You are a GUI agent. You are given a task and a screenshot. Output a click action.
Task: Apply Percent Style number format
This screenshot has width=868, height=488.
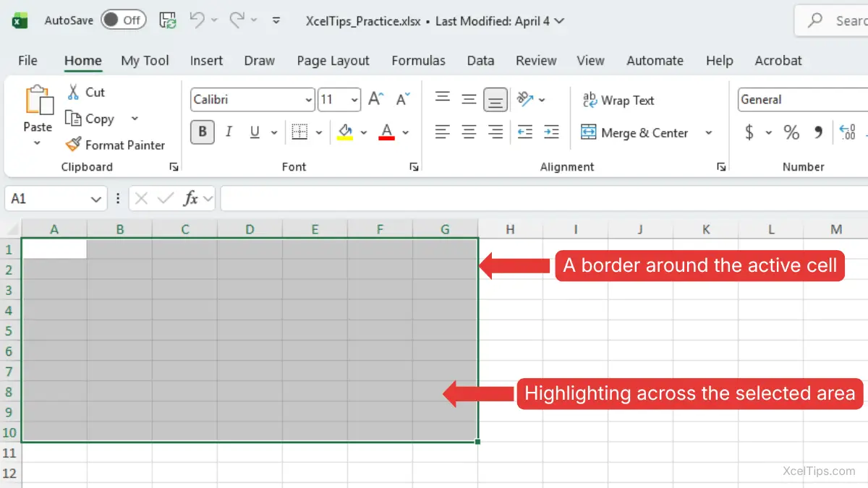791,132
